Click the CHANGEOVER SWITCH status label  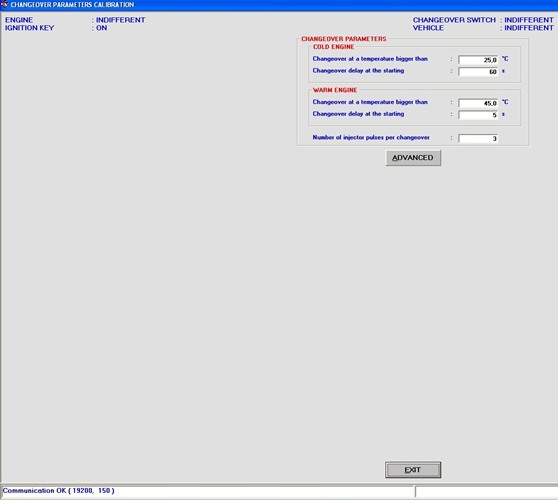[454, 20]
